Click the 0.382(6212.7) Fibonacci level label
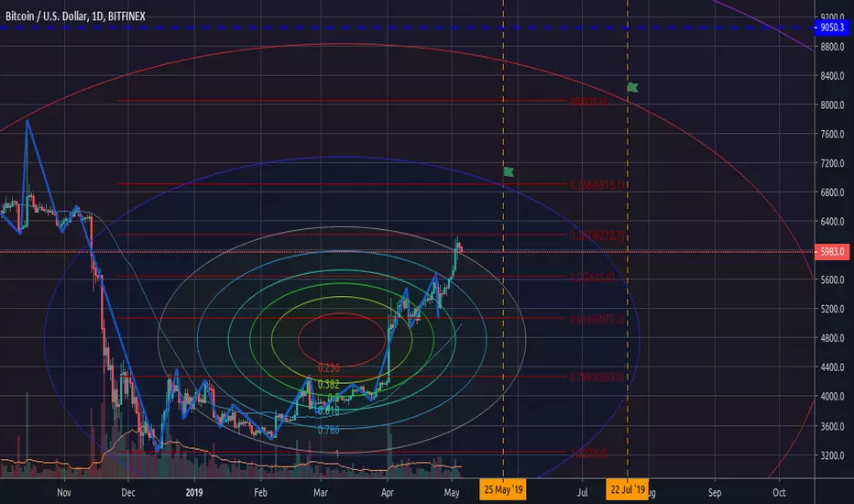The width and height of the screenshot is (854, 504). tap(597, 236)
